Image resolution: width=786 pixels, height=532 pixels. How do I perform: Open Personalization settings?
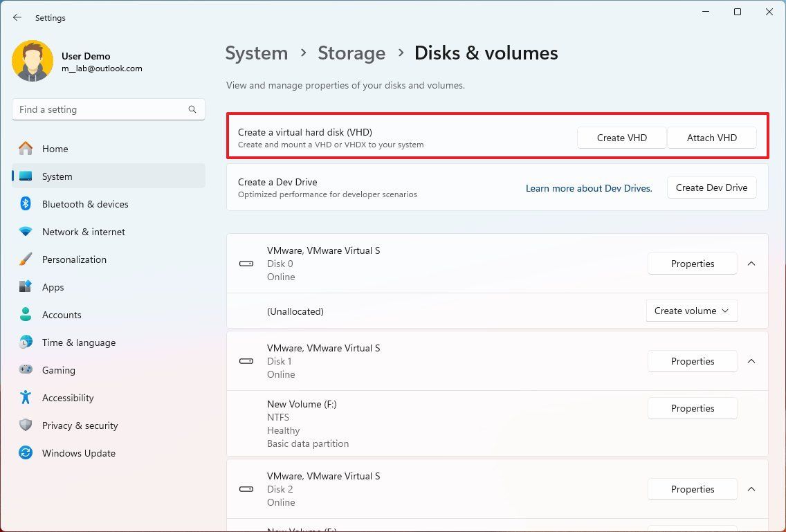click(74, 259)
